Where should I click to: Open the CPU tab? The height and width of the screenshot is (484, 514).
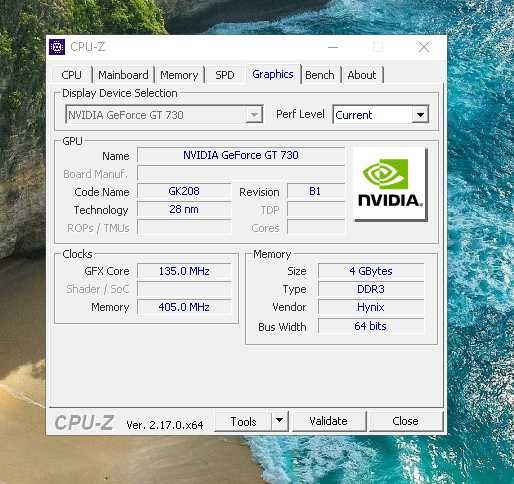tap(71, 75)
